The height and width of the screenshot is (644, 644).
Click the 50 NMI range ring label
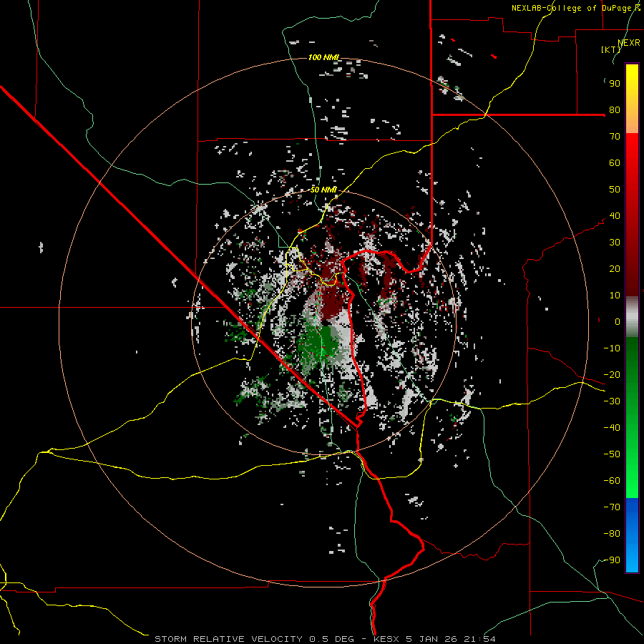(x=323, y=190)
